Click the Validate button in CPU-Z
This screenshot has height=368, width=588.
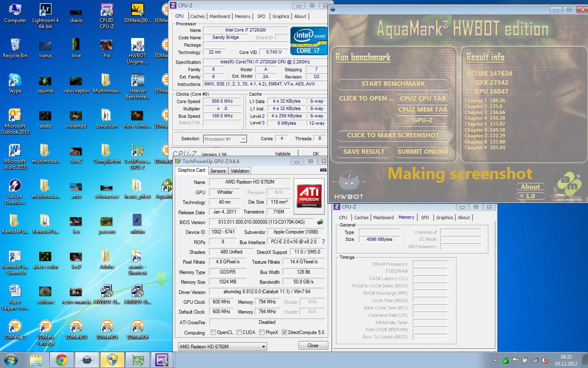click(x=283, y=154)
